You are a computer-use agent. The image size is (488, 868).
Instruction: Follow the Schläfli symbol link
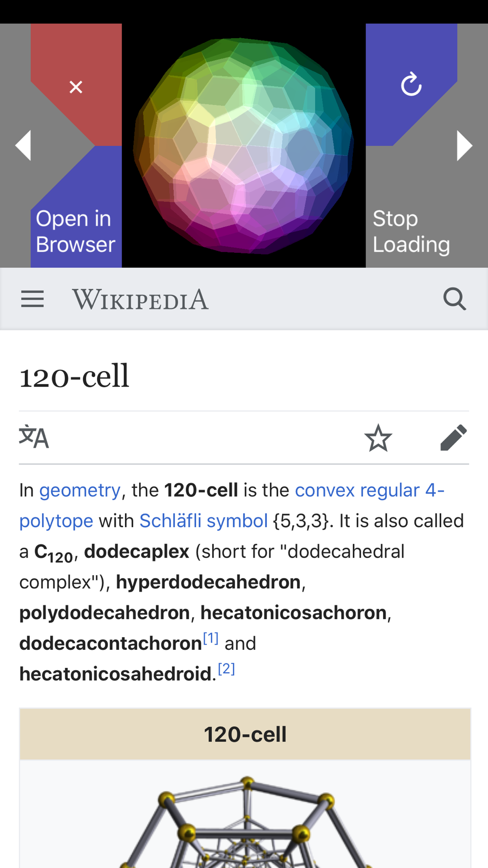(x=203, y=521)
